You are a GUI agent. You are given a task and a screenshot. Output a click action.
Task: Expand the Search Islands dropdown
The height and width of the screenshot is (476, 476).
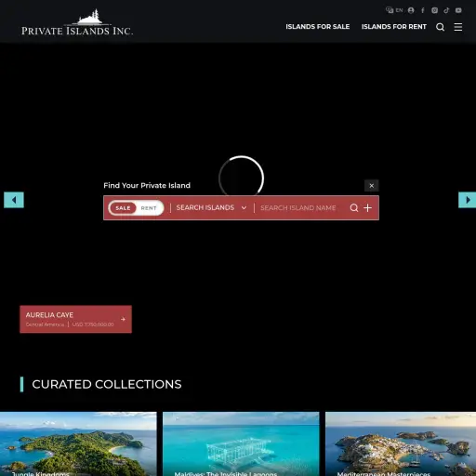(211, 207)
